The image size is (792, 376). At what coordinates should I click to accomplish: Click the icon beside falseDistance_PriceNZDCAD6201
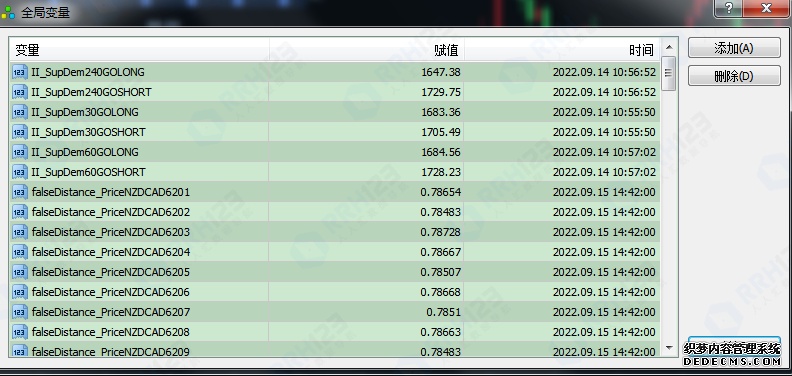tap(20, 192)
